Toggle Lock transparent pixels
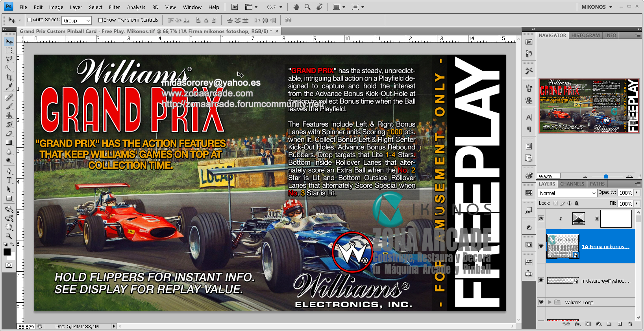The image size is (644, 331). tap(555, 203)
